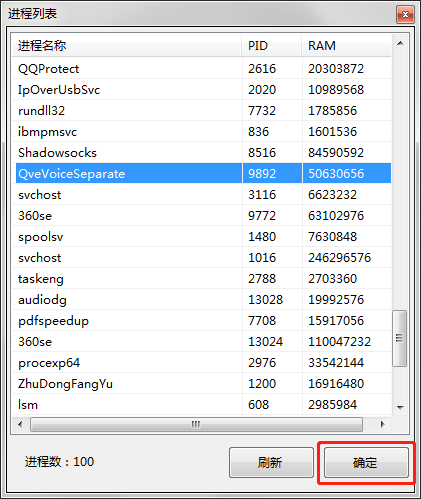This screenshot has width=421, height=499.
Task: Select svchost with PID 3116
Action: [x=202, y=195]
